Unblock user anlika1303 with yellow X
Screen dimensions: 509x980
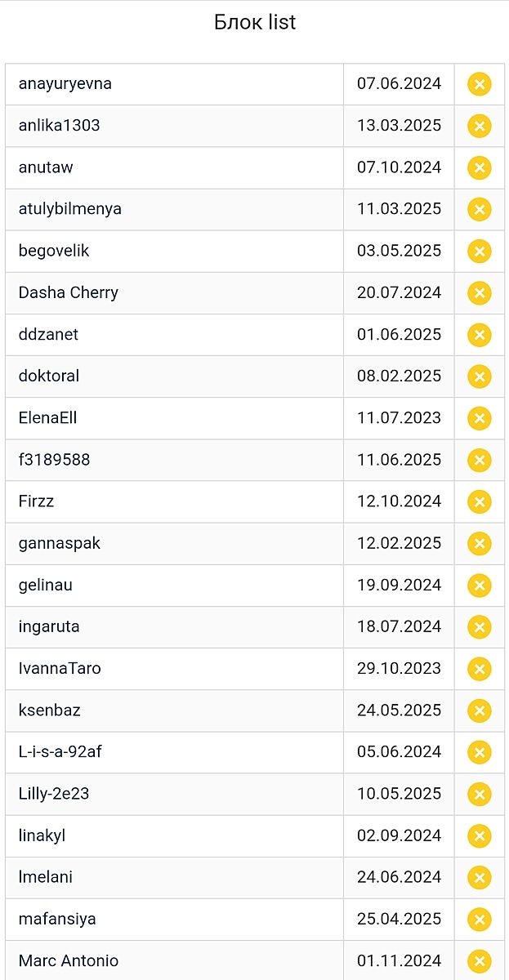pos(480,126)
